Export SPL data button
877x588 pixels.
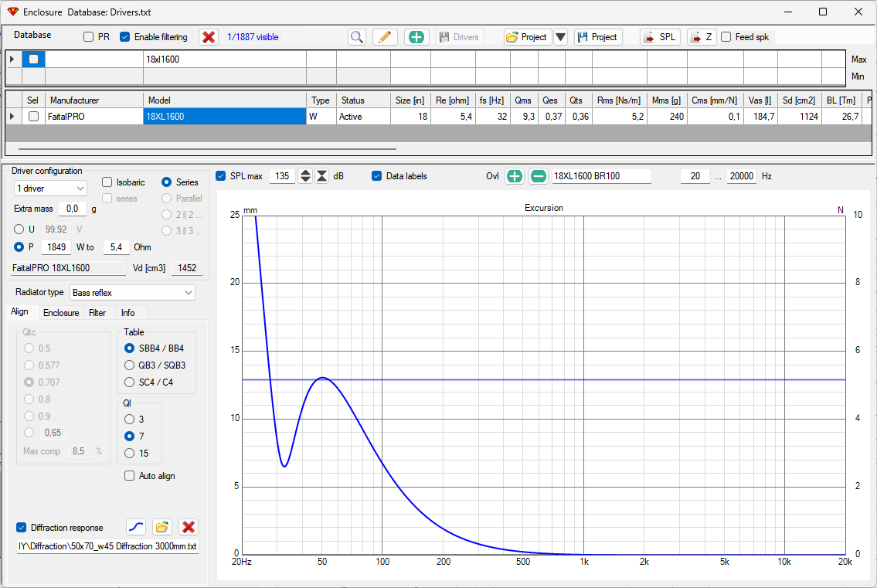click(x=660, y=37)
